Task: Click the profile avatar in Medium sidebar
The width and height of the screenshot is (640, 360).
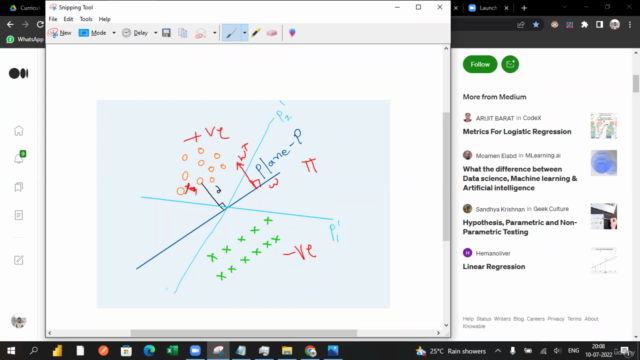Action: pyautogui.click(x=19, y=321)
